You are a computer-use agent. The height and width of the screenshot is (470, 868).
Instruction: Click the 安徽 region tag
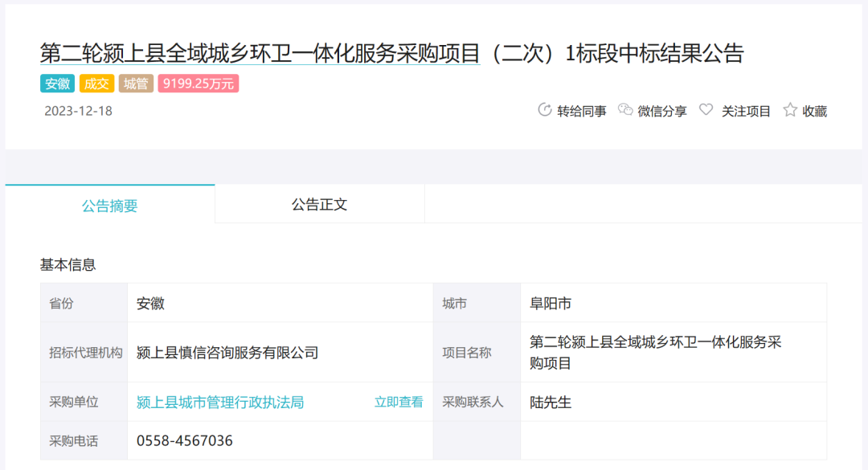tap(58, 84)
